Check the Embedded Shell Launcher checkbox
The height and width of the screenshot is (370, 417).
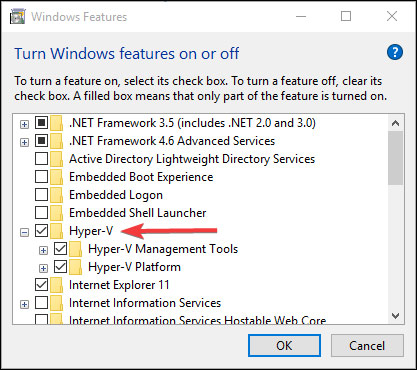(x=41, y=213)
